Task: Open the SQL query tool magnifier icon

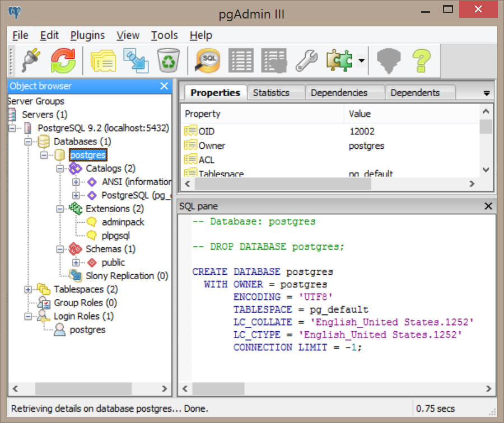Action: click(x=208, y=60)
